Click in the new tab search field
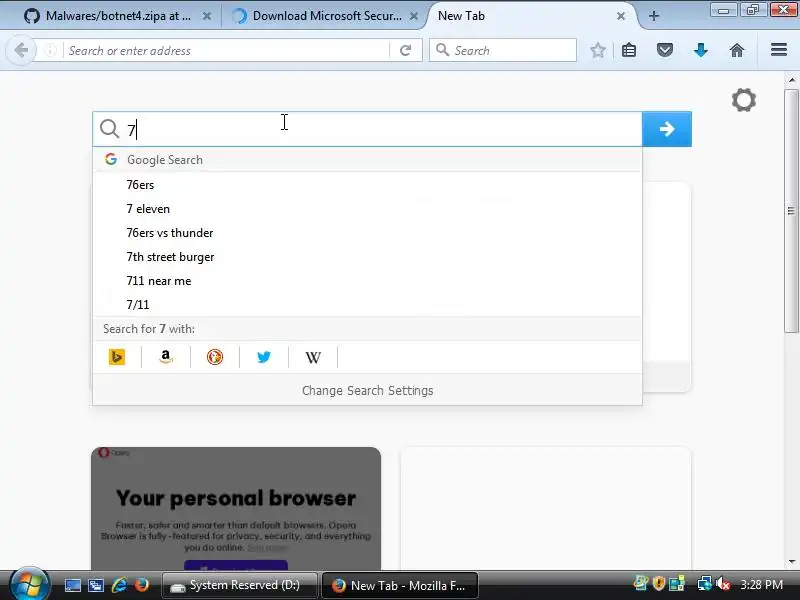The height and width of the screenshot is (600, 800). 367,129
